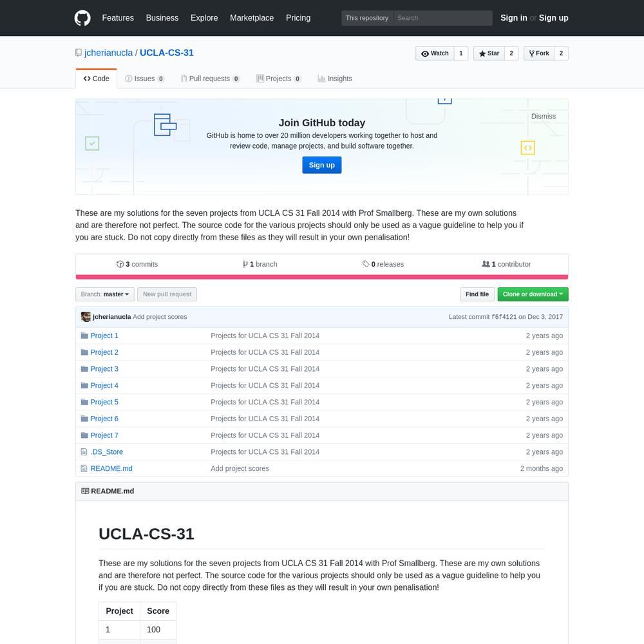Expand the Clone or download dropdown
Viewport: 644px width, 644px height.
tap(533, 294)
